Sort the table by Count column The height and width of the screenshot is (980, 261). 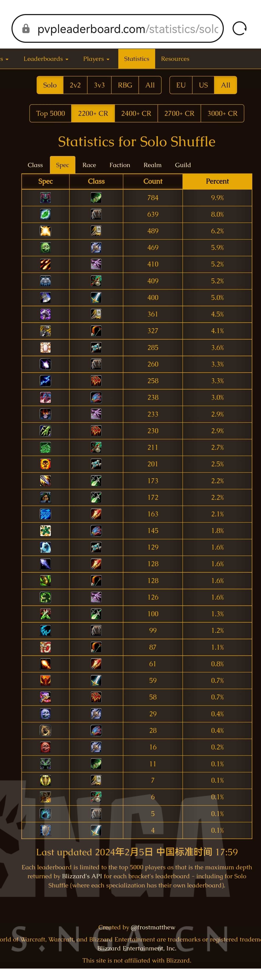[153, 182]
